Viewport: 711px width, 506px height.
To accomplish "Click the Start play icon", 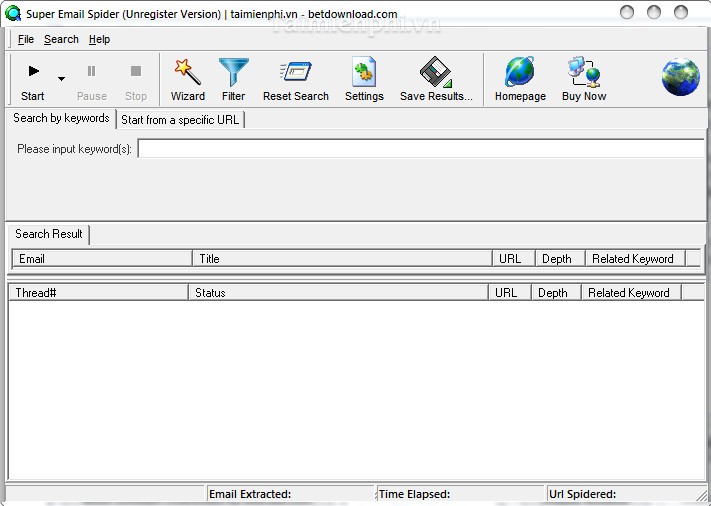I will 33,72.
